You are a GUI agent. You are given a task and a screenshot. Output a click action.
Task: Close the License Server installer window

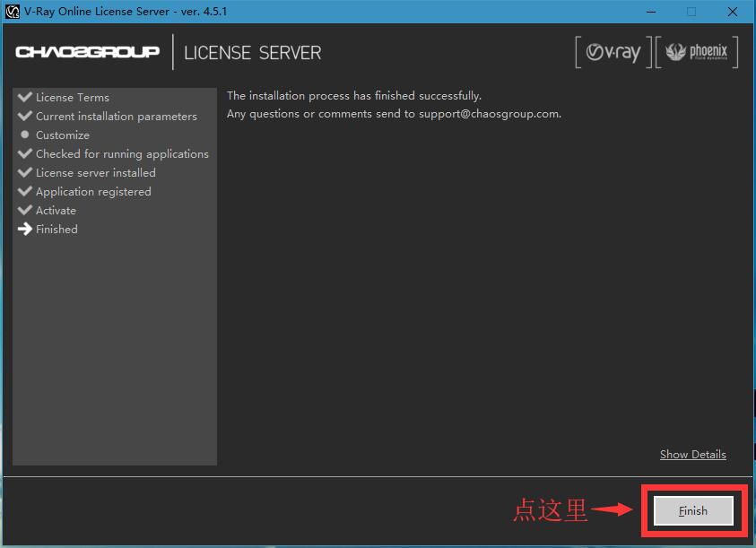[x=733, y=12]
